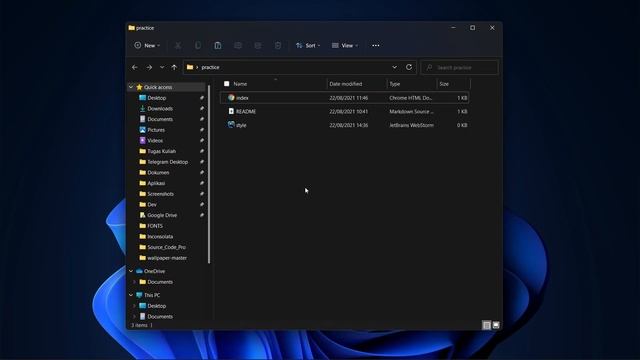Click the Downloads arrow icon in sidebar
Screen dimensions: 640x360
click(142, 108)
